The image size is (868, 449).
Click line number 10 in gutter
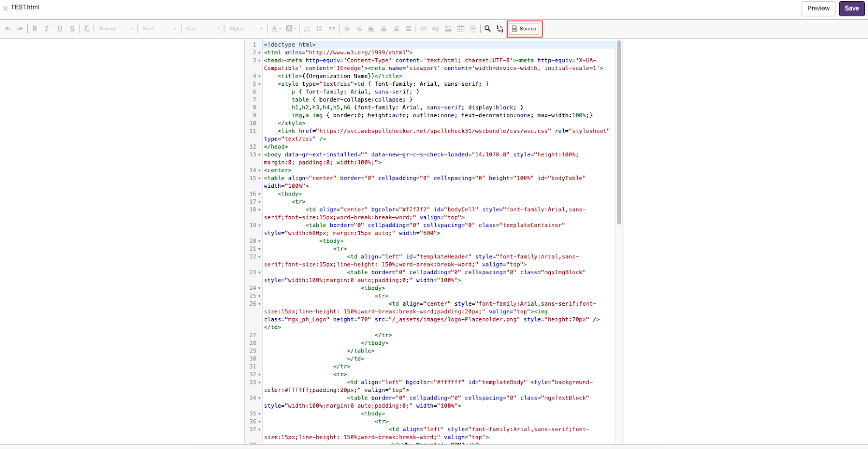[253, 123]
